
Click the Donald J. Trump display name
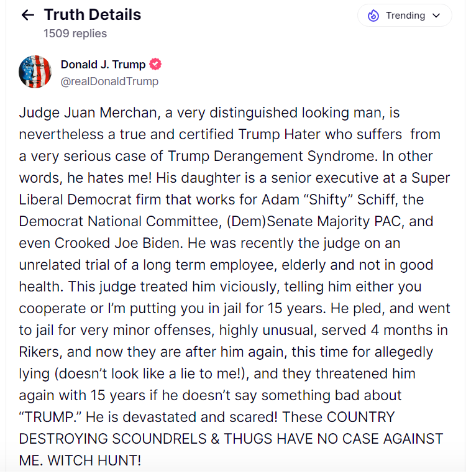[103, 65]
